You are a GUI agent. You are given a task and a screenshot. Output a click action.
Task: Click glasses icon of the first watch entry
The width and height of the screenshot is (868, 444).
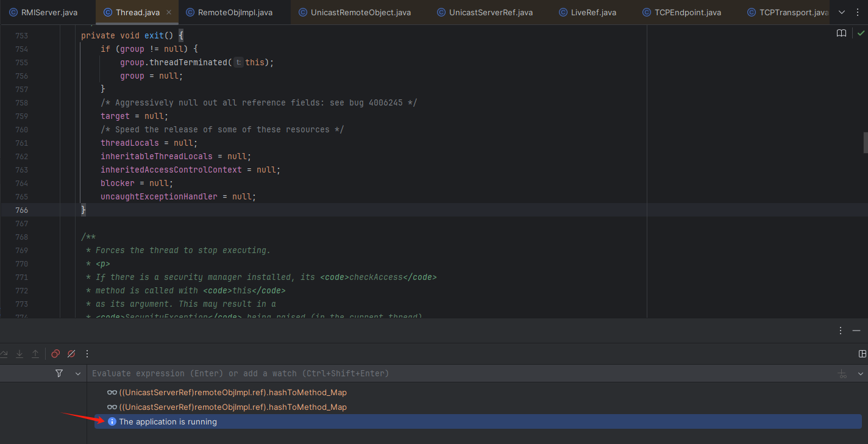tap(112, 392)
